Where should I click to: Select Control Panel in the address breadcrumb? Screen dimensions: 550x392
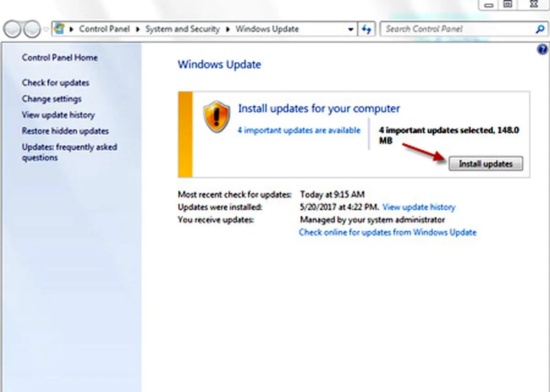[104, 29]
